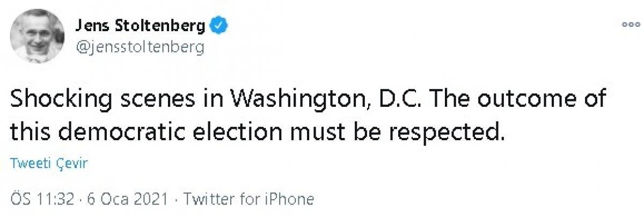Click "this" starting the second tweet line
Image resolution: width=644 pixels, height=217 pixels.
tap(27, 131)
